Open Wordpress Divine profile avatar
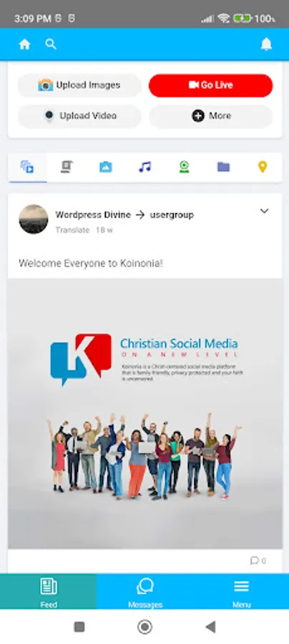The height and width of the screenshot is (644, 289). pyautogui.click(x=34, y=220)
